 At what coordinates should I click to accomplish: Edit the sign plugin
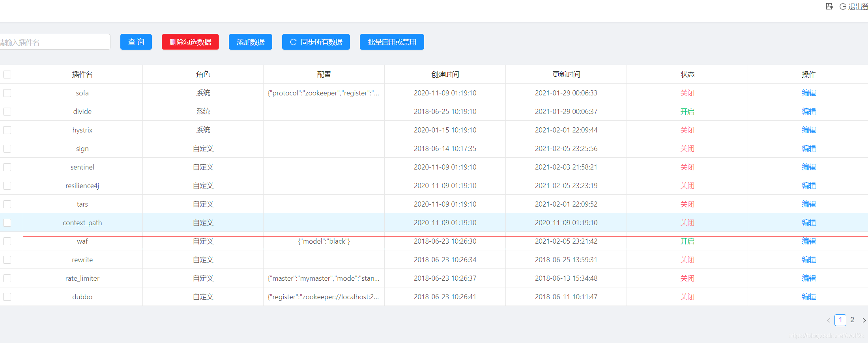808,149
